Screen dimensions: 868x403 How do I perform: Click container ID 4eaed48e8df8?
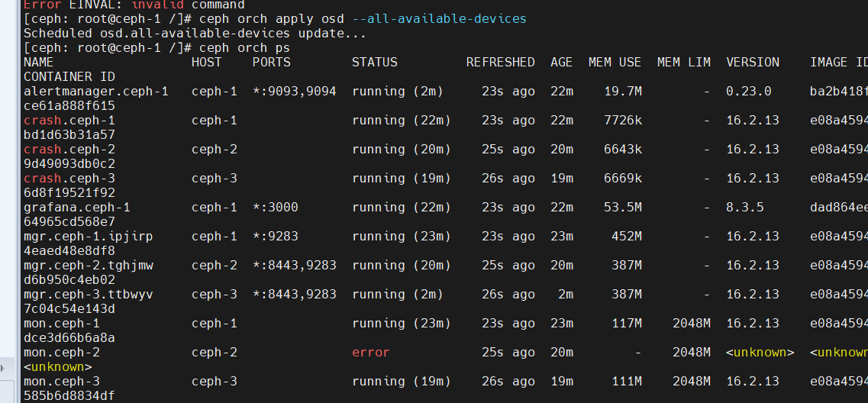pos(69,251)
